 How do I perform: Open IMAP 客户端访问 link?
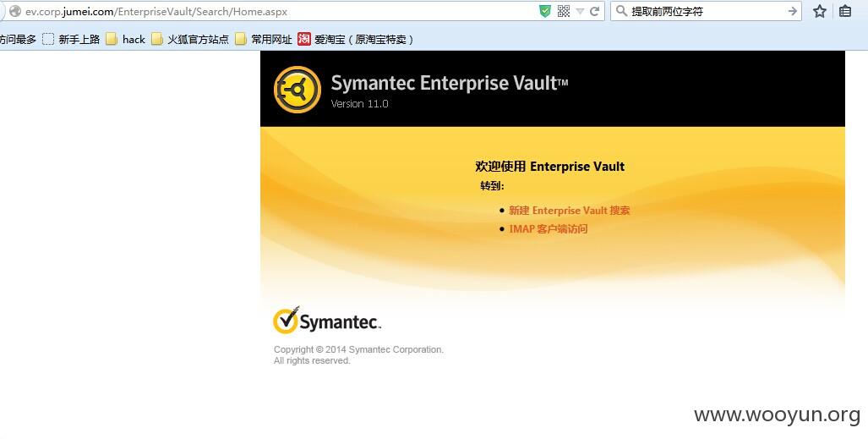[548, 229]
